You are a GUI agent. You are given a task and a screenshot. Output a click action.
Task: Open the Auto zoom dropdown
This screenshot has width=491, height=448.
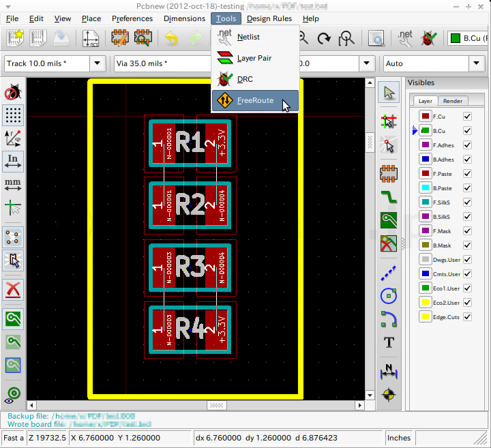(476, 63)
